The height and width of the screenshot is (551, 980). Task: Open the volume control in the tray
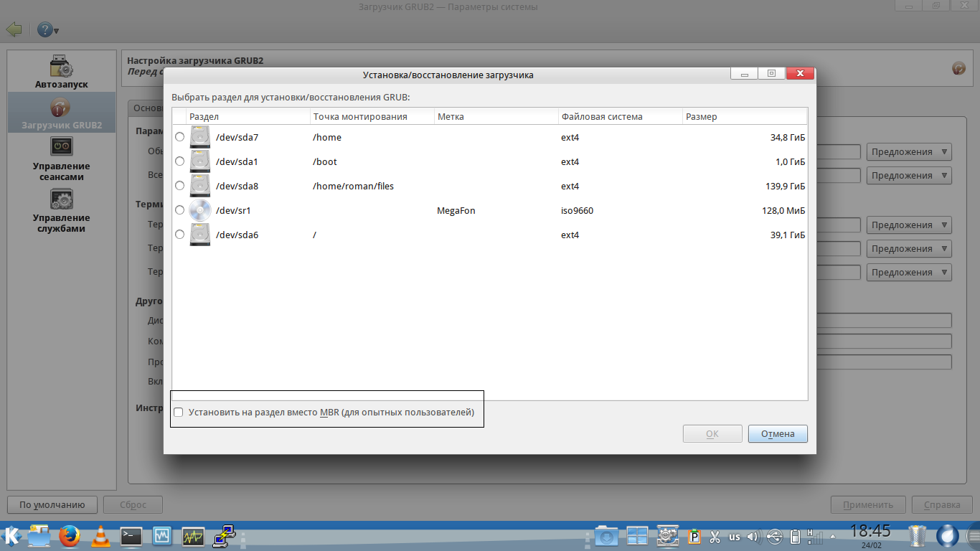pyautogui.click(x=753, y=536)
